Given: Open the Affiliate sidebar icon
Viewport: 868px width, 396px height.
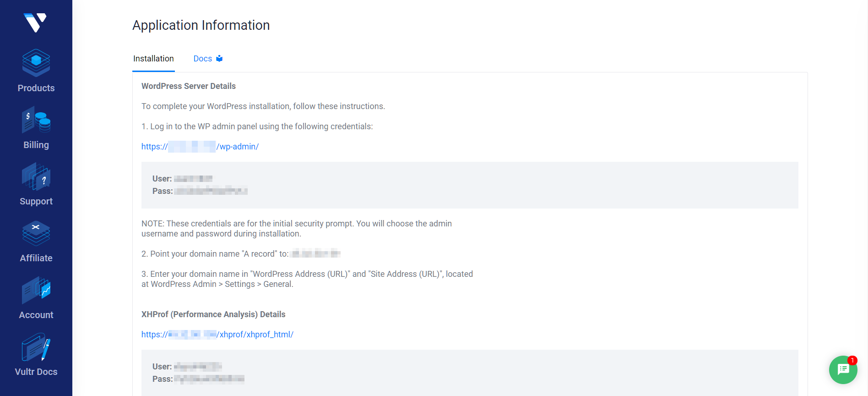Looking at the screenshot, I should [36, 233].
